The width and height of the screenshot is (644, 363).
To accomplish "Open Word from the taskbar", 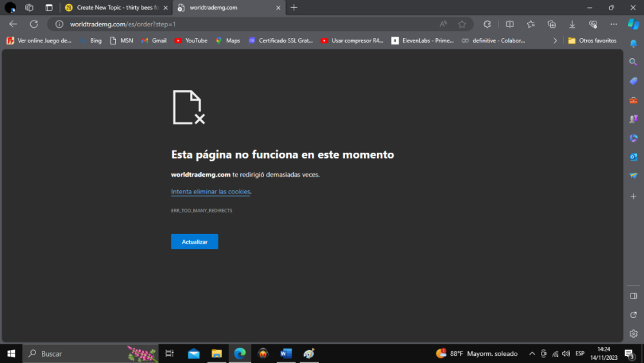I will (x=286, y=353).
